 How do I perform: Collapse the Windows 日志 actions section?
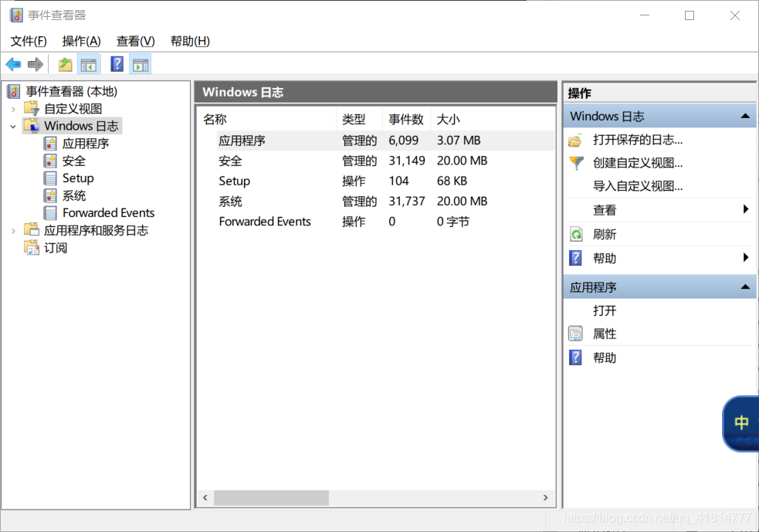pos(745,116)
